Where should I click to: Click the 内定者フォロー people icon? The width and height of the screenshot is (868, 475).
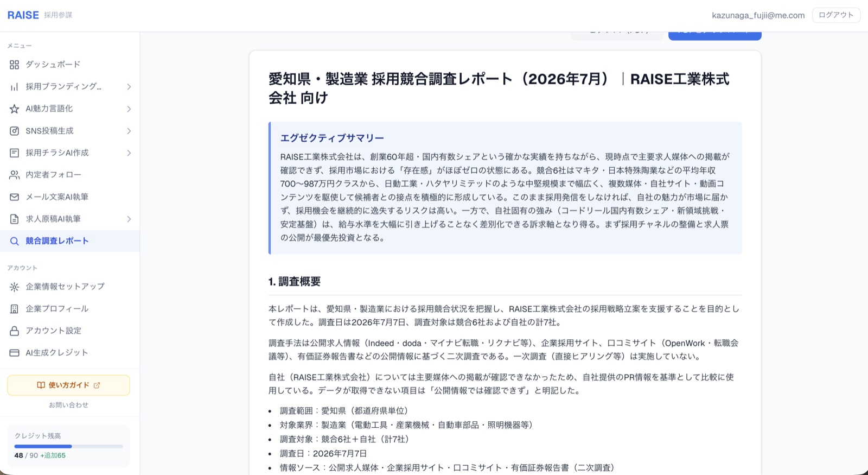point(15,175)
